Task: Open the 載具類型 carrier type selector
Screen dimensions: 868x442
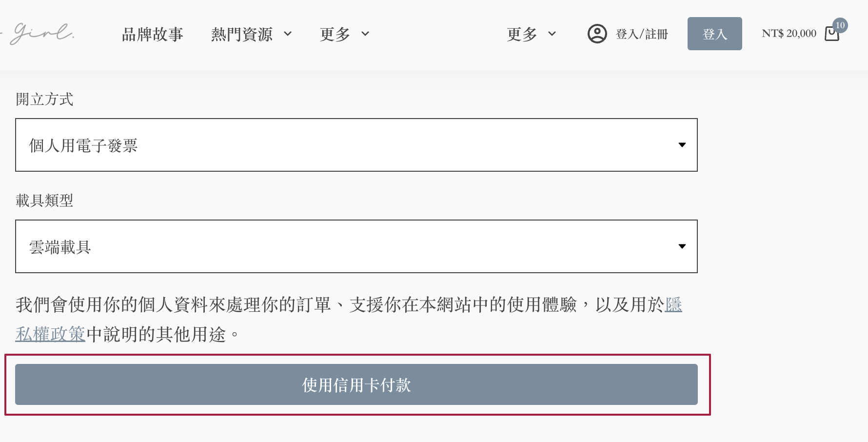Action: click(357, 246)
